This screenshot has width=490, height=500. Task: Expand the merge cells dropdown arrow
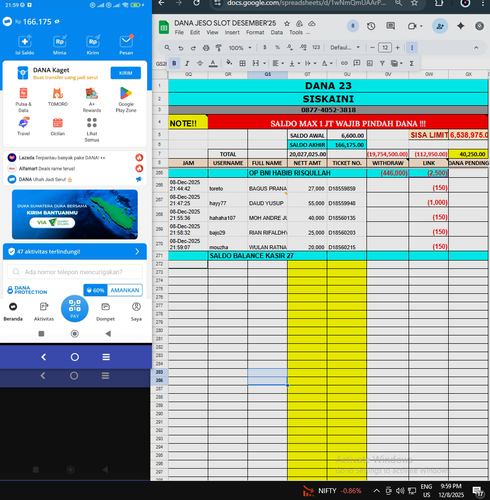264,63
